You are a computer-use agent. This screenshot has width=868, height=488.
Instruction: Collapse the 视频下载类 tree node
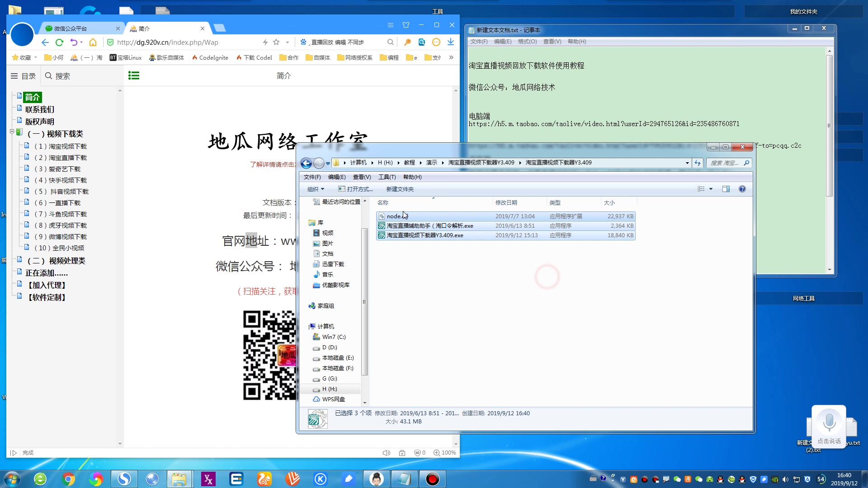(x=12, y=131)
